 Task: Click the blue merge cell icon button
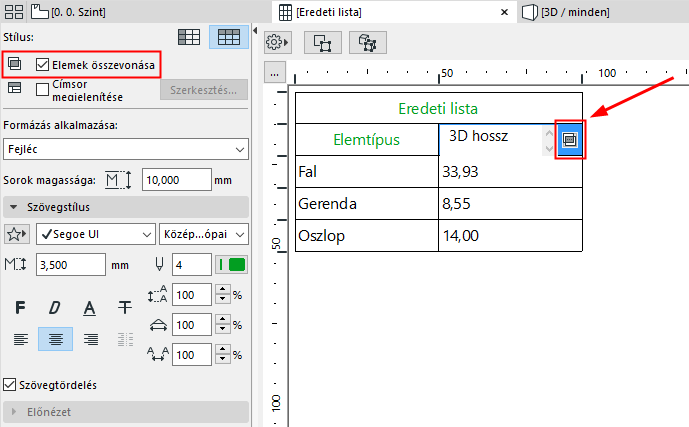point(570,140)
